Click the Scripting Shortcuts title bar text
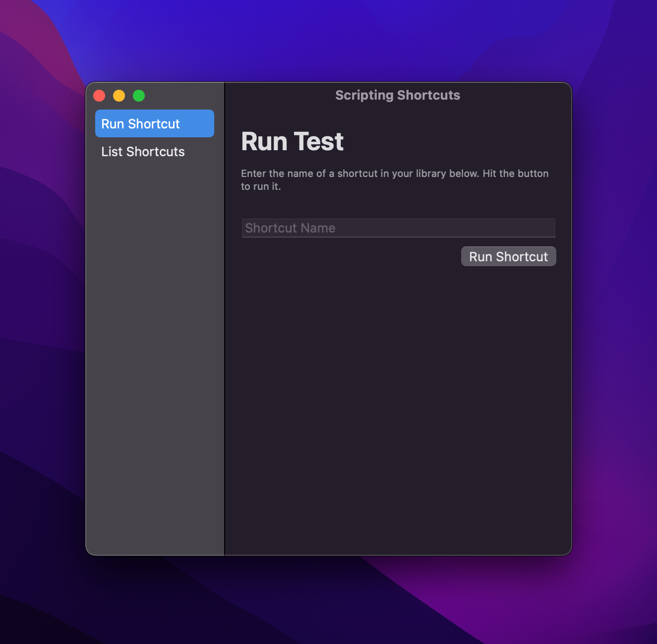The image size is (657, 644). pos(397,95)
